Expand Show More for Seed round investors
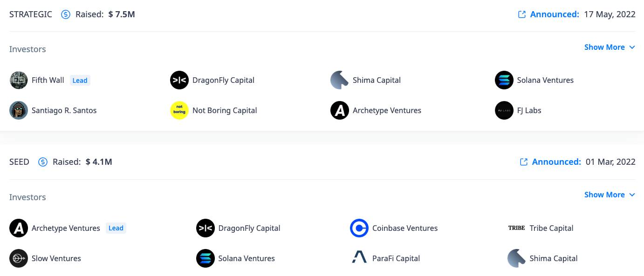Image resolution: width=644 pixels, height=276 pixels. [610, 195]
